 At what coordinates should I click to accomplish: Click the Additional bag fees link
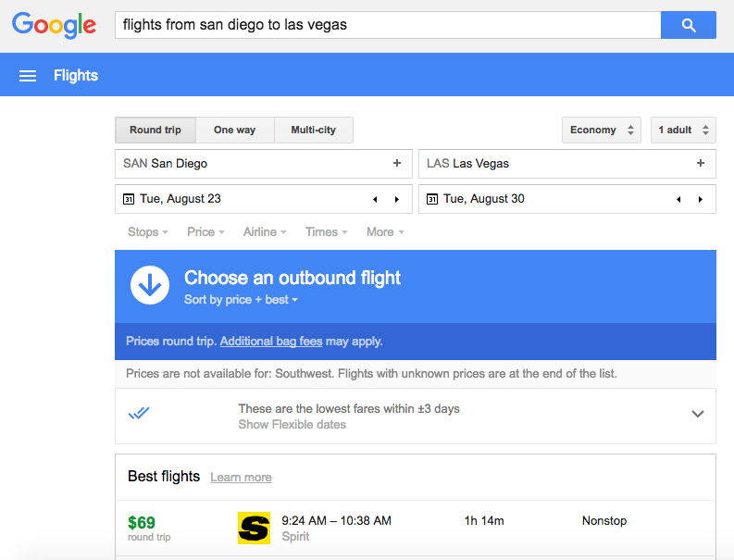pyautogui.click(x=271, y=341)
